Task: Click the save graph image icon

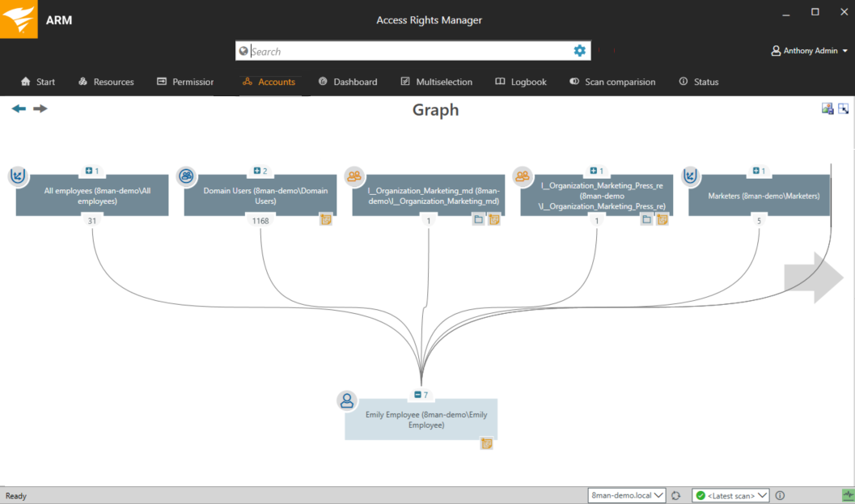Action: click(827, 108)
